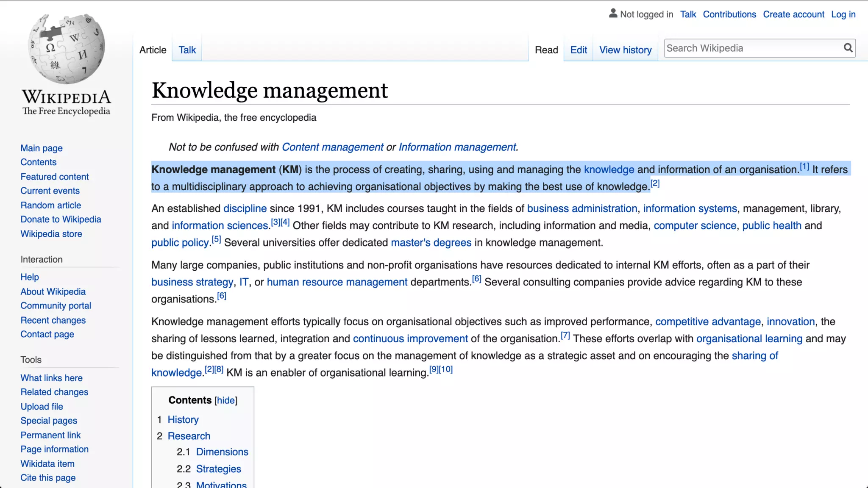Click the not-logged-in user icon
868x488 pixels.
613,14
